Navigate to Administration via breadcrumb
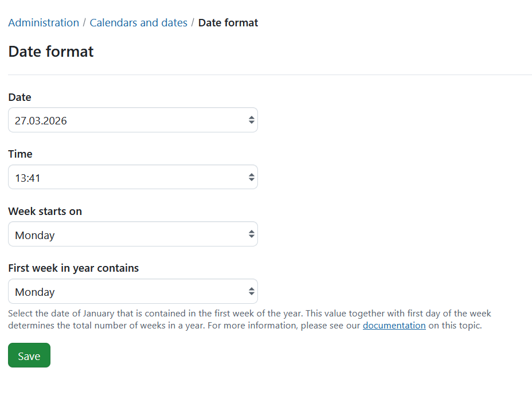Screen dimensions: 532x403 (44, 22)
